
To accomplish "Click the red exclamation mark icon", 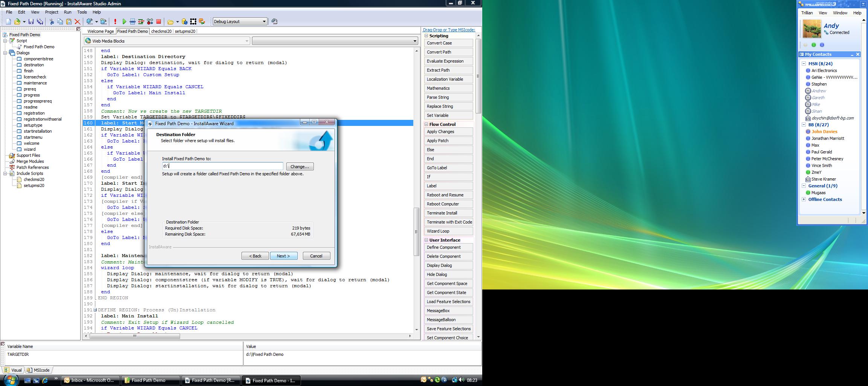I will click(x=115, y=21).
